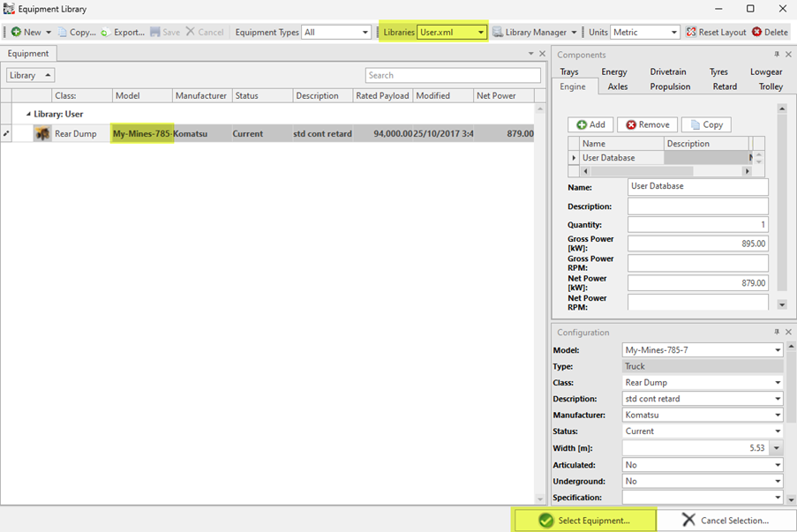Close the Equipment tab panel
The width and height of the screenshot is (797, 532).
[x=542, y=54]
